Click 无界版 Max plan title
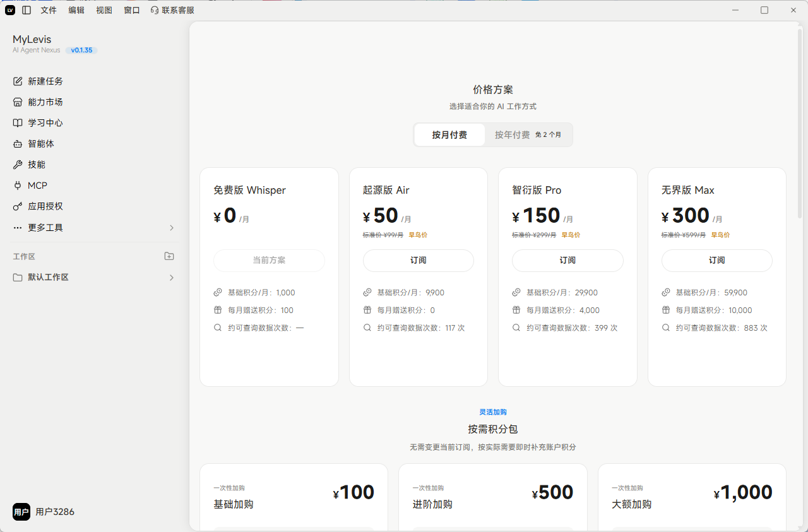Viewport: 808px width, 532px height. [x=688, y=190]
